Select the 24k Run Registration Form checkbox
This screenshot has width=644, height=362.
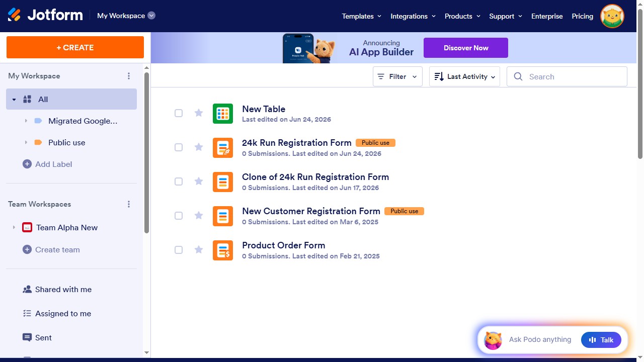pos(179,147)
